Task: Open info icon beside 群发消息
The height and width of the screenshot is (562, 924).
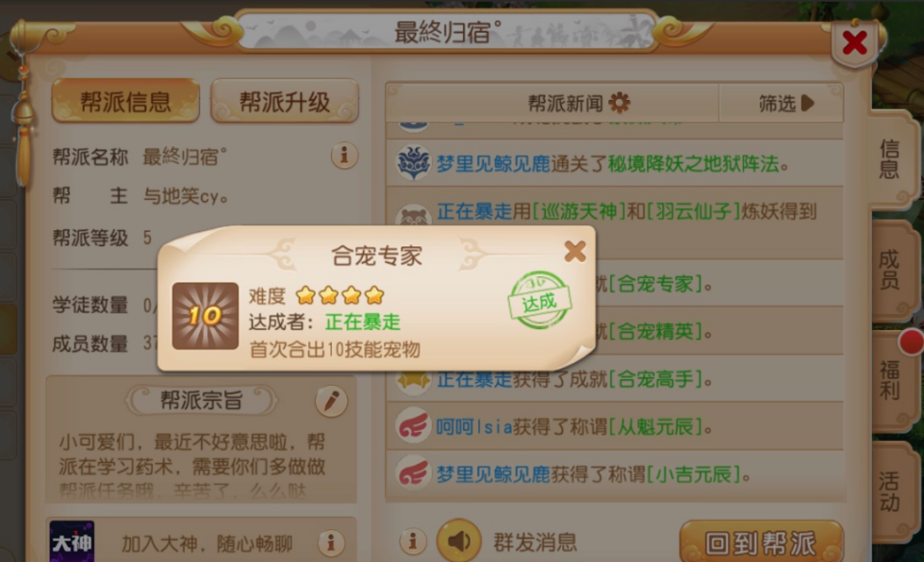Action: click(x=413, y=540)
